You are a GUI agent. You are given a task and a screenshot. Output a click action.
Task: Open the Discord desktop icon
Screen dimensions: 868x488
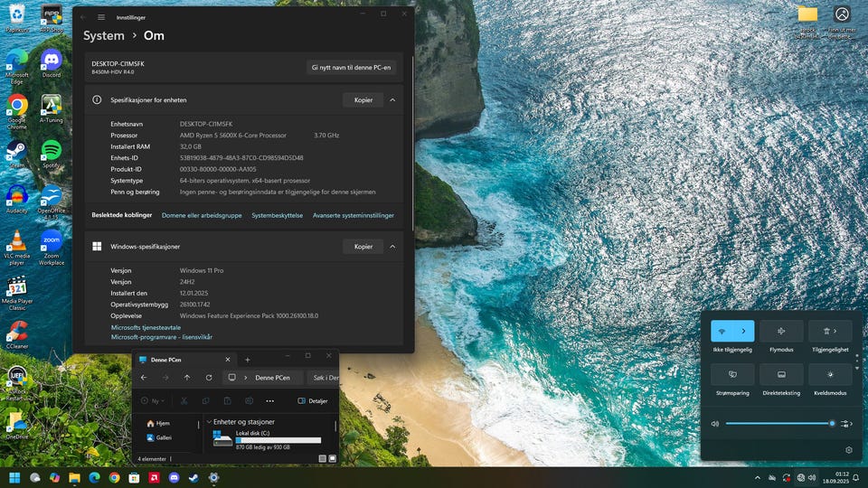51,60
